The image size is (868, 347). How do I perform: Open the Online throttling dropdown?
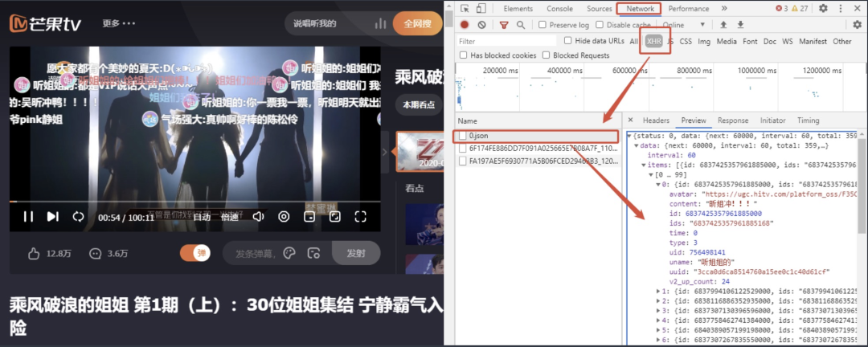684,25
